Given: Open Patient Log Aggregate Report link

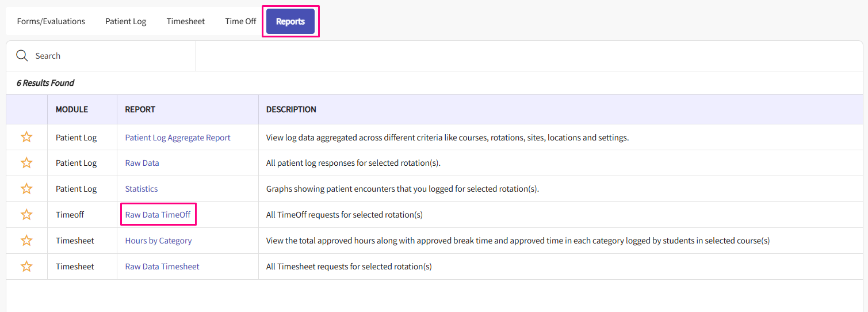Looking at the screenshot, I should 178,138.
